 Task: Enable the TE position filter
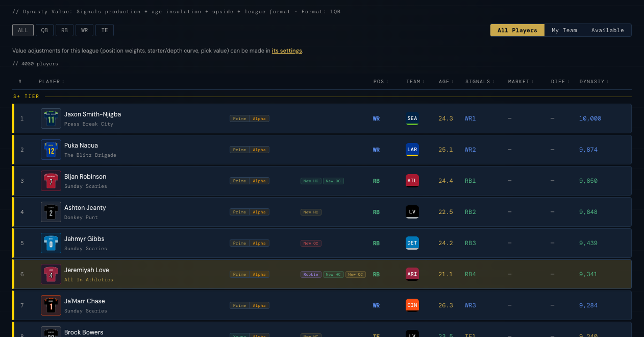105,30
